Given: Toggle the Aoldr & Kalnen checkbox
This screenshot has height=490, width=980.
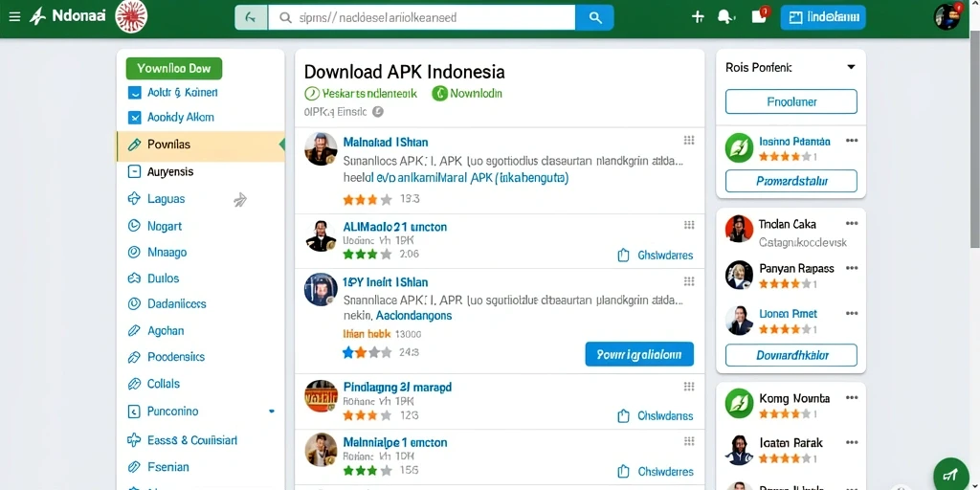Looking at the screenshot, I should tap(134, 93).
